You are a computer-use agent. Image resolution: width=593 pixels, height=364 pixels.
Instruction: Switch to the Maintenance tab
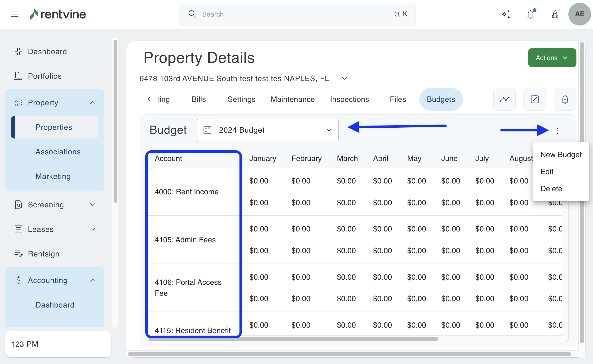292,99
